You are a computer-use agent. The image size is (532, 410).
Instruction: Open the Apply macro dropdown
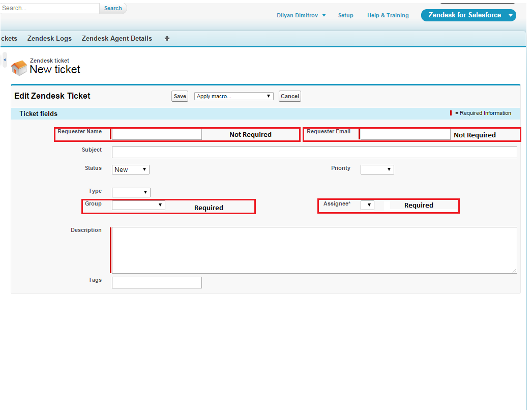pyautogui.click(x=234, y=96)
